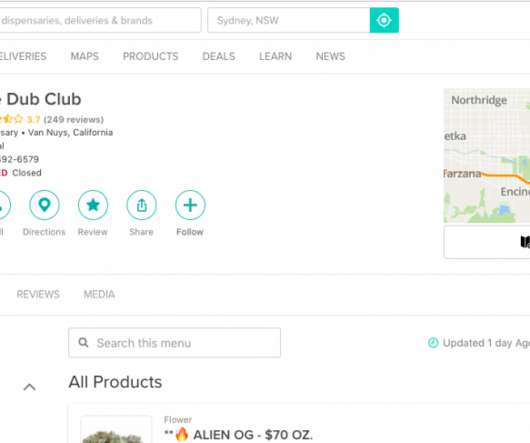Click the Share upload icon

point(142,205)
